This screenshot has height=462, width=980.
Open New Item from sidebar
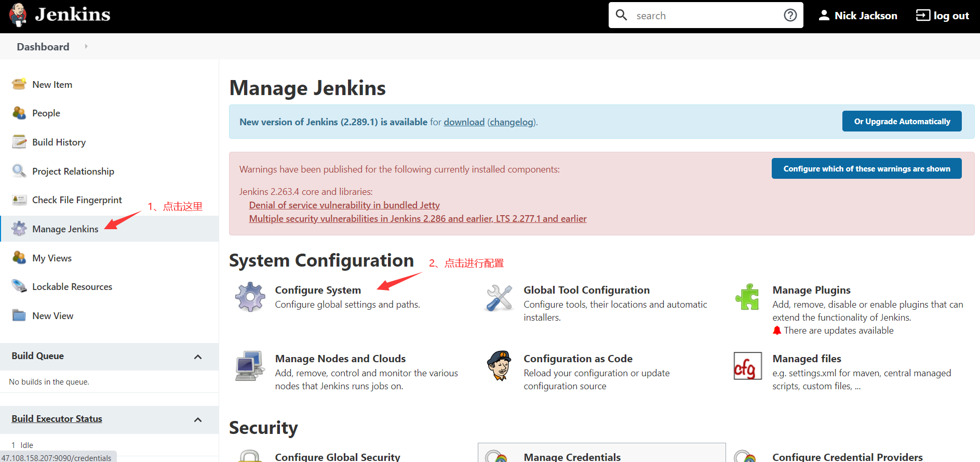coord(52,84)
